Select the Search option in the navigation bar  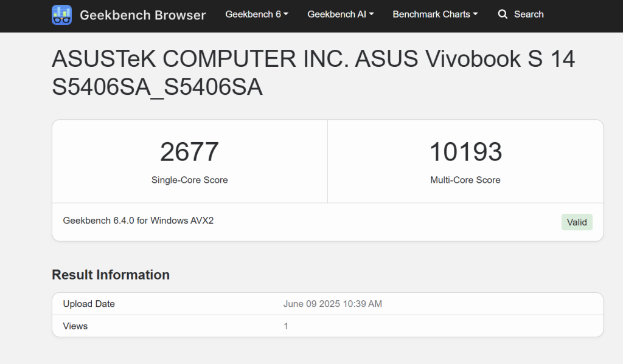(x=529, y=14)
